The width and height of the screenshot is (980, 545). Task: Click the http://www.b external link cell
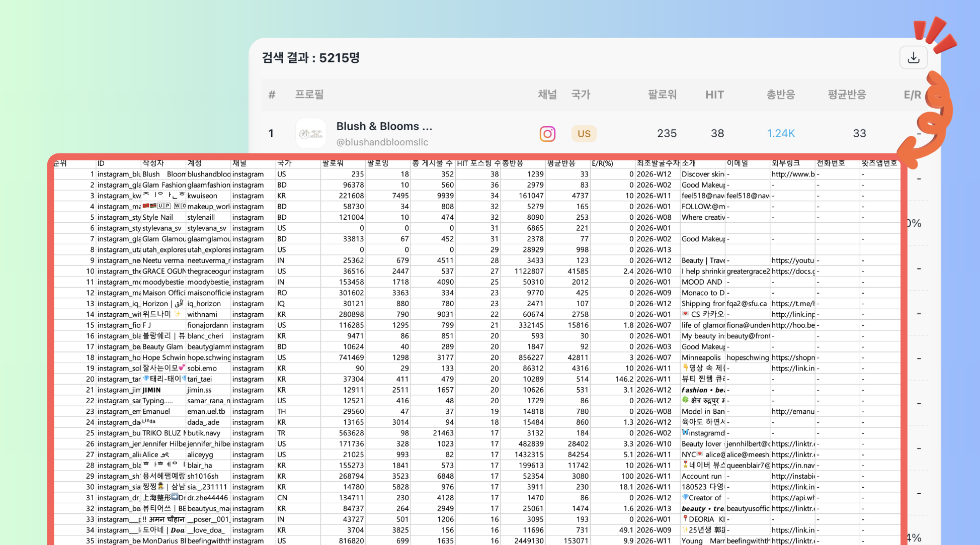tap(792, 174)
